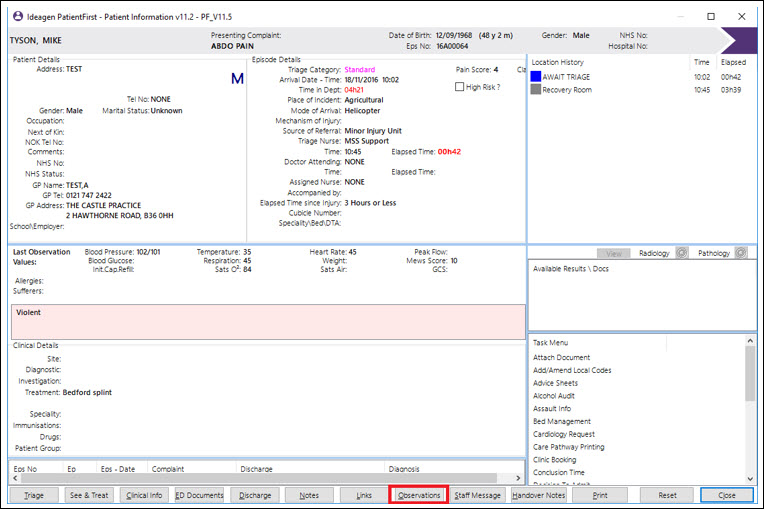
Task: Click the episodes list horizontal scrollbar
Action: coord(259,478)
